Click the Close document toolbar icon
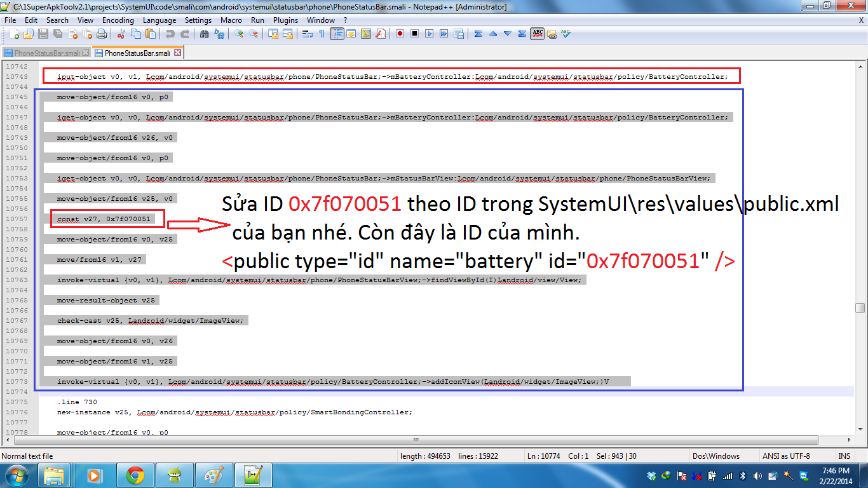 click(x=72, y=34)
